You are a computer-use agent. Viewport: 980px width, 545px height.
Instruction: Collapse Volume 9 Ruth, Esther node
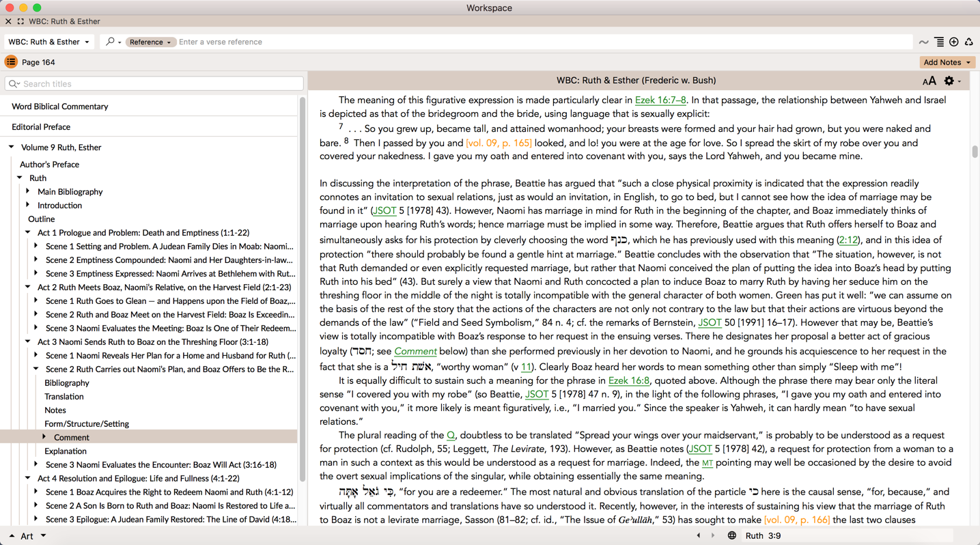[x=12, y=147]
